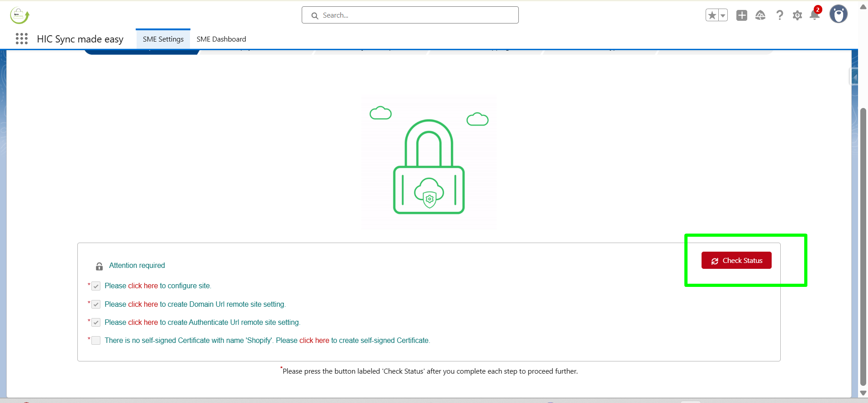Open the App Launcher grid icon
868x403 pixels.
(x=22, y=39)
